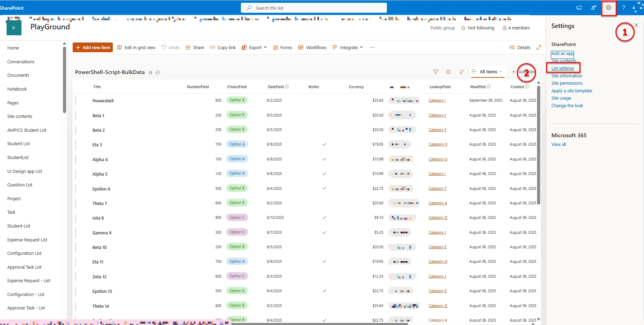Click Edit in grid view
Screen dimensions: 644x325
tap(136, 47)
